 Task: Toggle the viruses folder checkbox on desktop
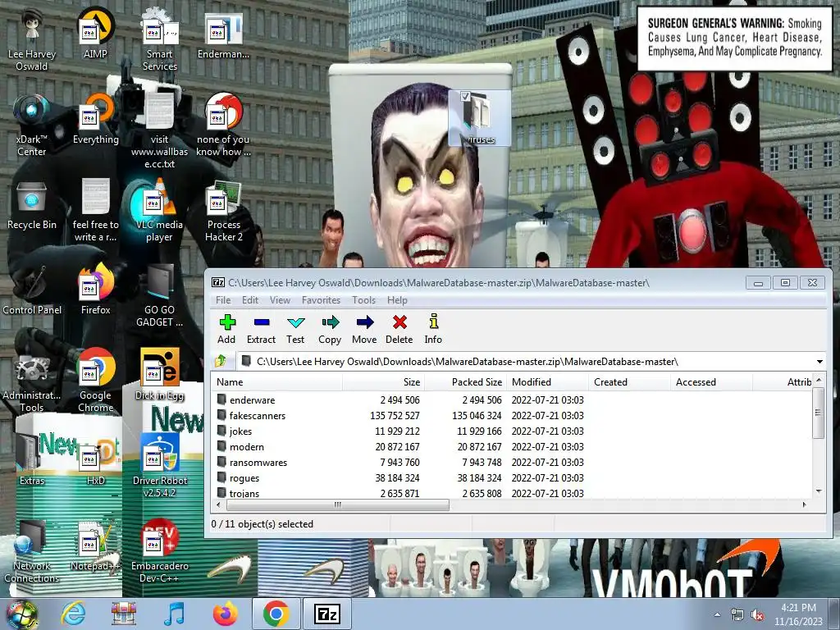465,97
